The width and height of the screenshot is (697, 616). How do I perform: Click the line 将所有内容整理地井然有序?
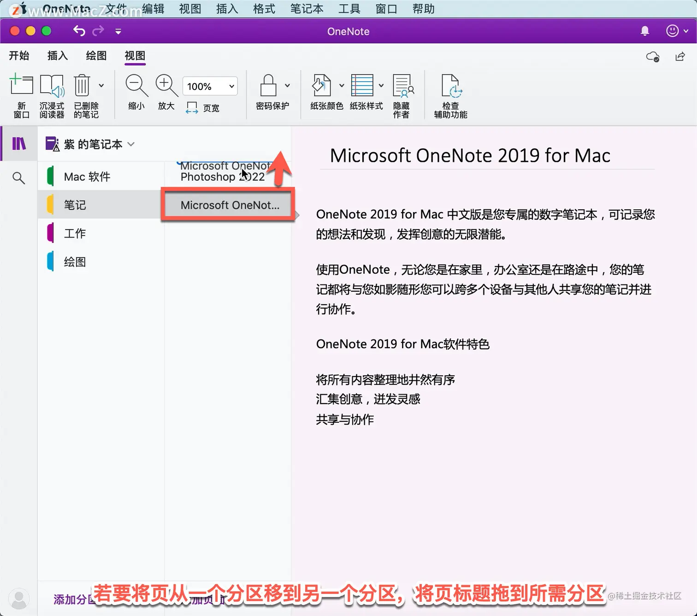coord(385,379)
